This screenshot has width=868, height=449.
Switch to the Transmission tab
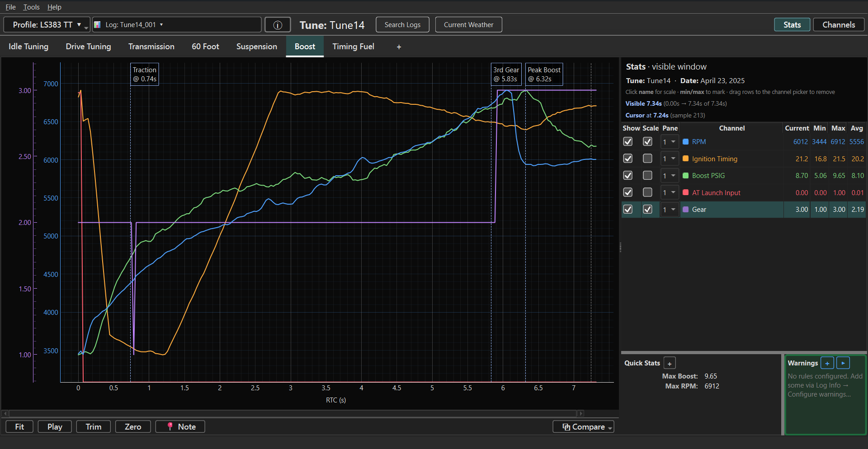point(151,47)
